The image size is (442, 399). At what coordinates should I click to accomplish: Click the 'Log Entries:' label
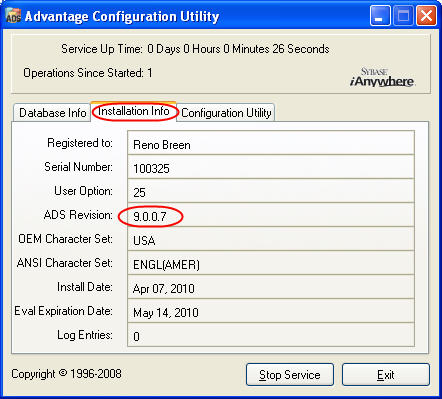(85, 335)
